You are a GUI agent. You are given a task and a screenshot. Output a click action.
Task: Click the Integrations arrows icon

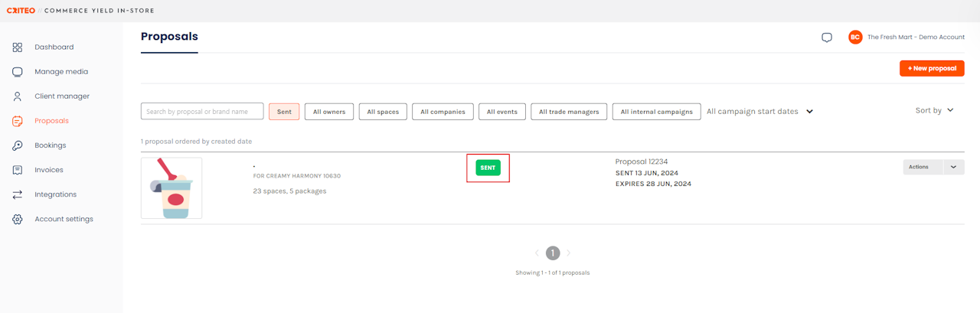tap(18, 194)
